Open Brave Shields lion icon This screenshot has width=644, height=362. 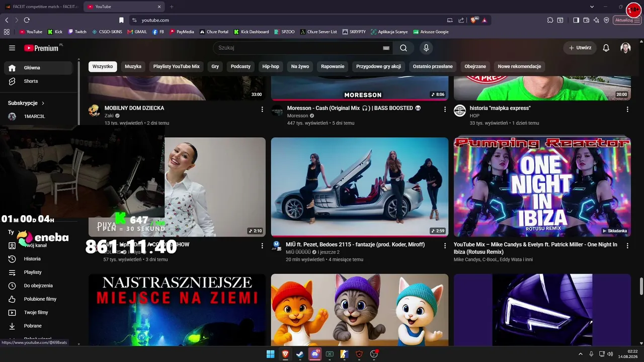pyautogui.click(x=474, y=20)
